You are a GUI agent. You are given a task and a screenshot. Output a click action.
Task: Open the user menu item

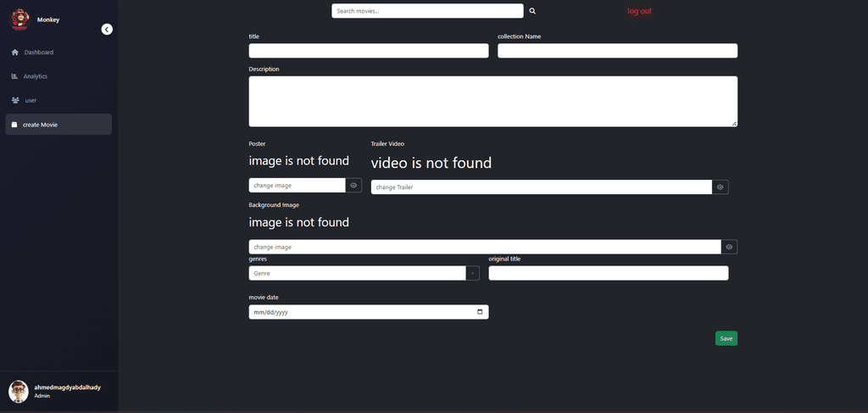pyautogui.click(x=58, y=100)
